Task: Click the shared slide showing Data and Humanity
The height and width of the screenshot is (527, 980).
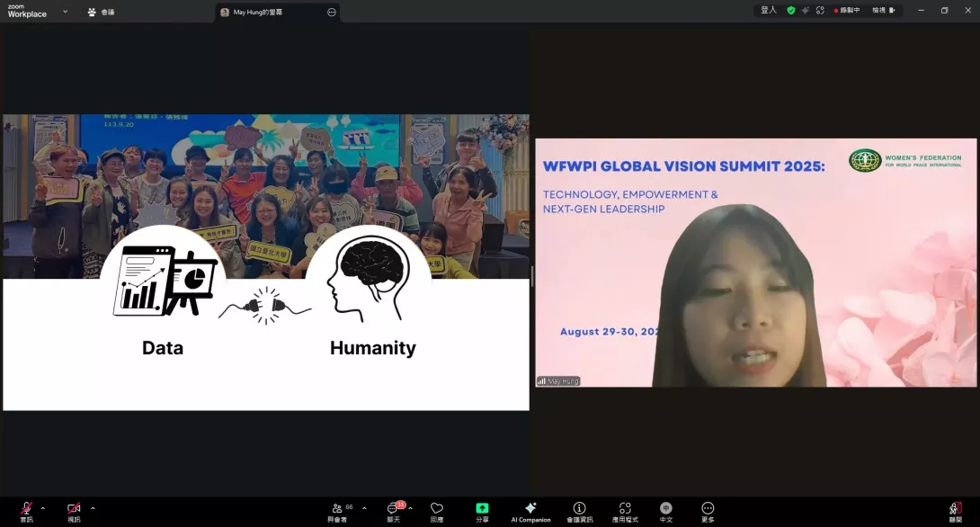Action: (x=266, y=263)
